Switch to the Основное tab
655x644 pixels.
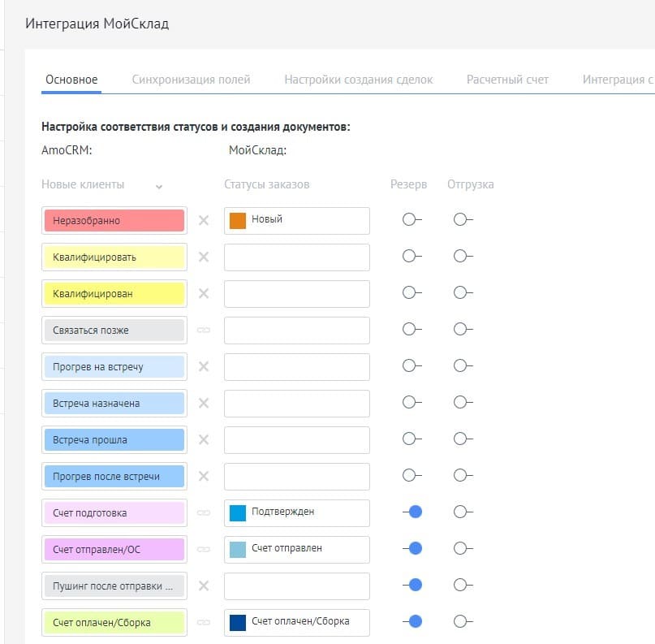71,80
